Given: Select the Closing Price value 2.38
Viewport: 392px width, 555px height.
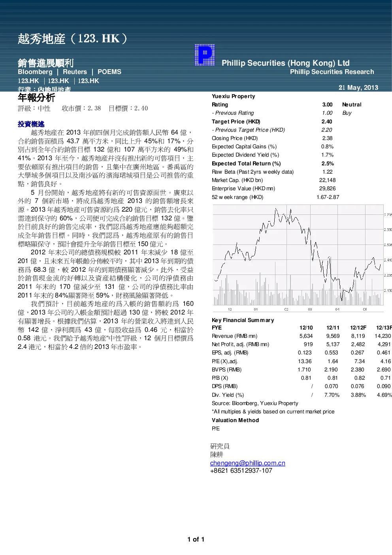Looking at the screenshot, I should tap(327, 138).
